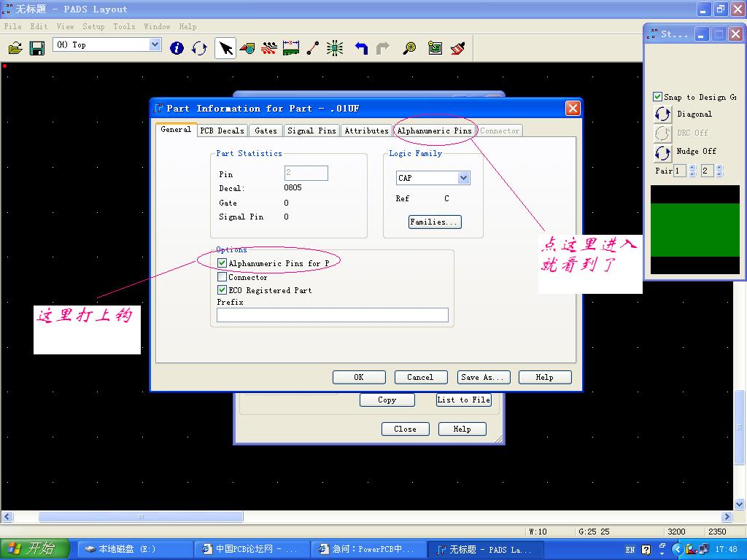This screenshot has width=747, height=560.
Task: Click the horizontal scrollbar thumb
Action: coord(141,517)
